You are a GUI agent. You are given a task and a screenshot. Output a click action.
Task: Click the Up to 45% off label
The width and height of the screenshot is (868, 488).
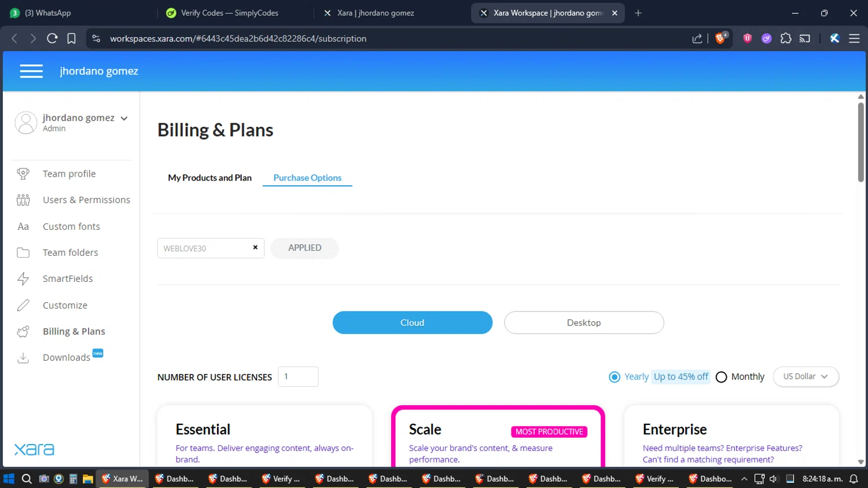[681, 376]
